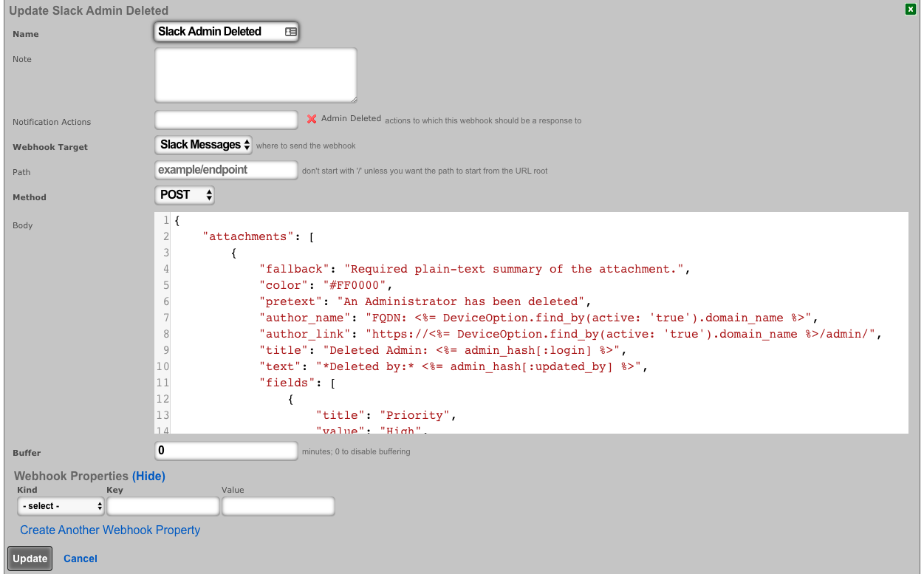Click the Notification Actions input field
This screenshot has height=574, width=924.
click(226, 120)
